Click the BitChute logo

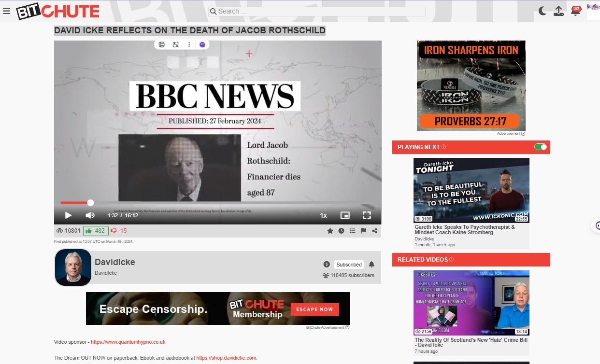pyautogui.click(x=57, y=11)
